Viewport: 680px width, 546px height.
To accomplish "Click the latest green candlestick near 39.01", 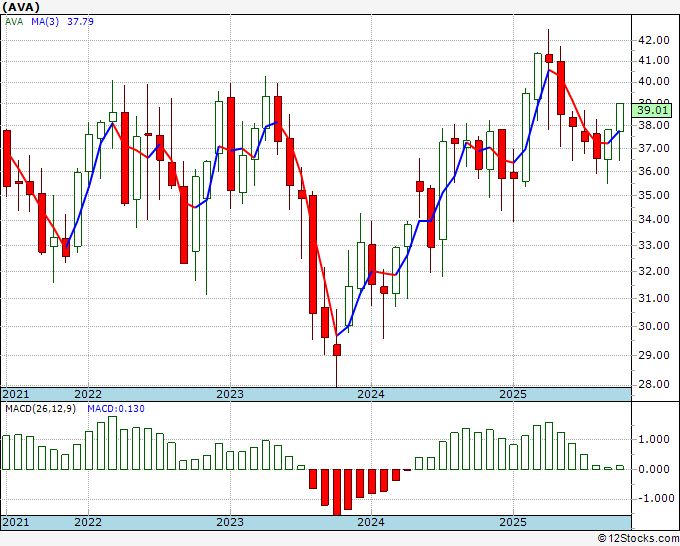I will click(x=620, y=117).
